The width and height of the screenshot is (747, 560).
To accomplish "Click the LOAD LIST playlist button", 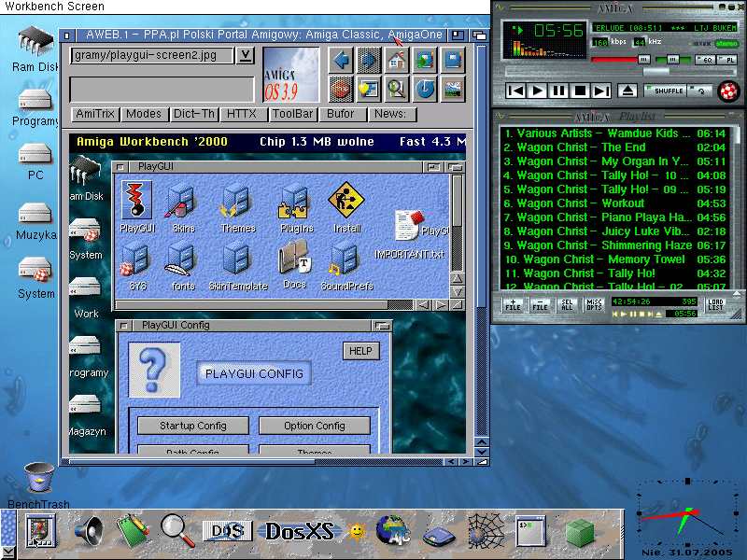I will [x=715, y=305].
